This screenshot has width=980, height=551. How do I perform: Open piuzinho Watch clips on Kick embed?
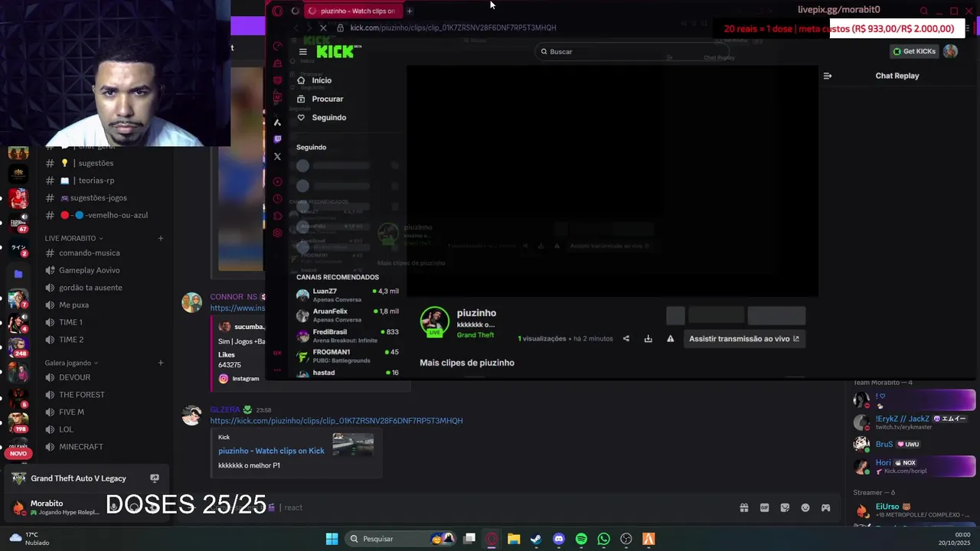(271, 451)
